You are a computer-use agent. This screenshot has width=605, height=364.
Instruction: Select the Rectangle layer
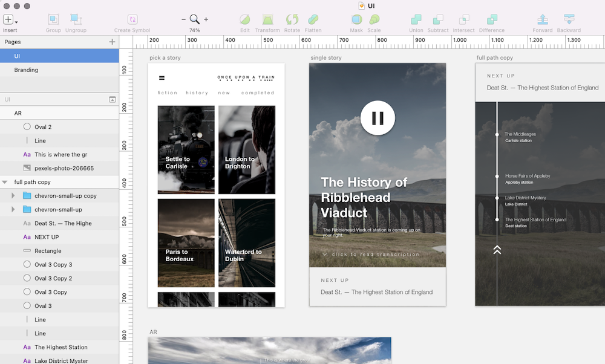59,251
